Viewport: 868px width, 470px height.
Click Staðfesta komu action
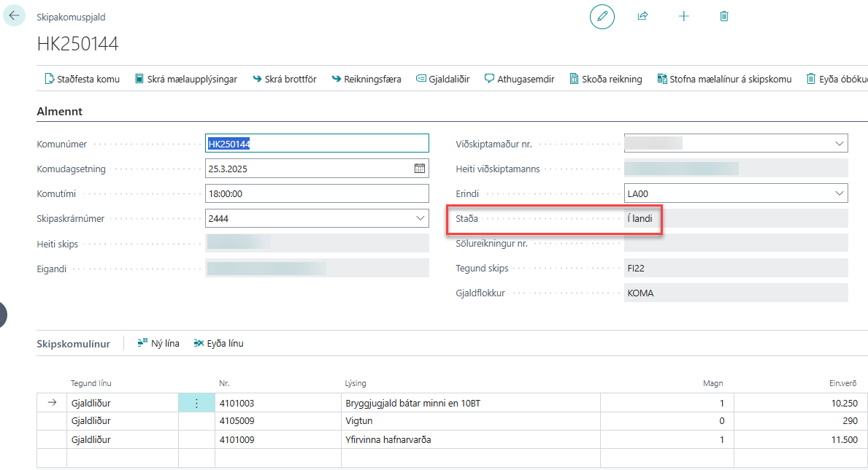coord(82,79)
